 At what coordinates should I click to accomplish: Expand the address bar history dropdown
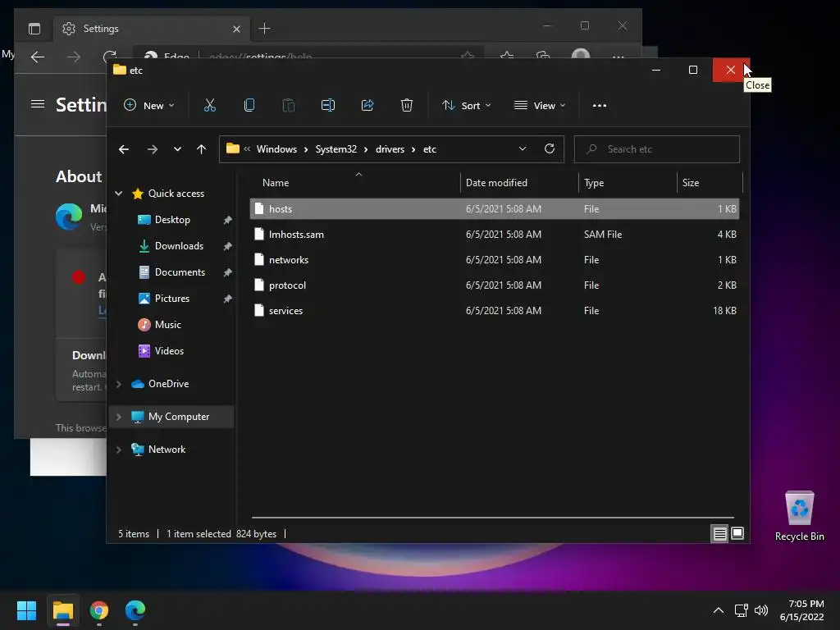click(x=523, y=149)
